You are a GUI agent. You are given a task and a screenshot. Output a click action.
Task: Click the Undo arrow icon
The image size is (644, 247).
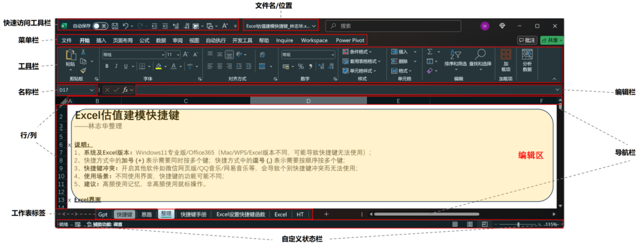126,26
